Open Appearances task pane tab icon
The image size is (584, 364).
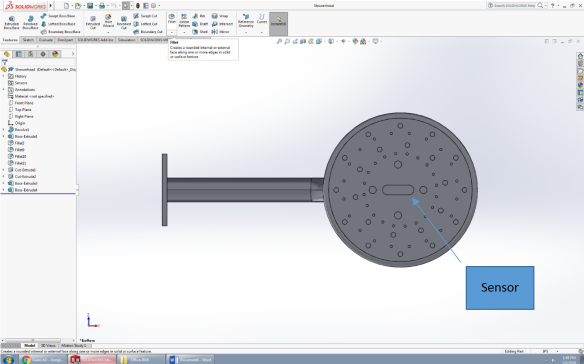click(x=580, y=85)
